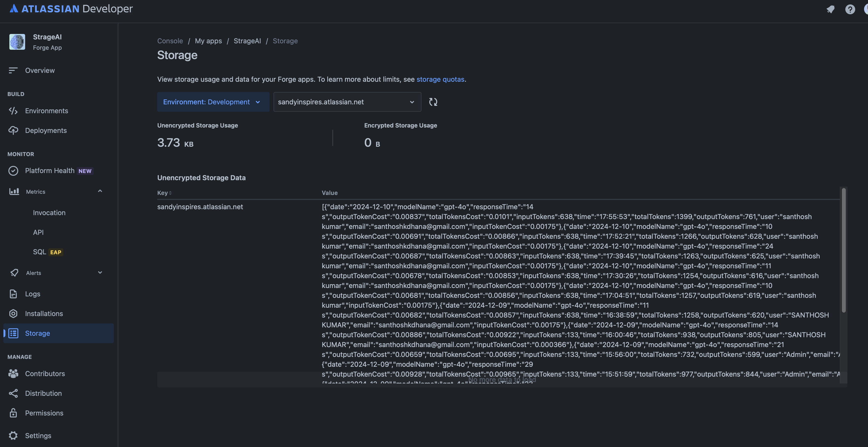Open Installations in the sidebar
The height and width of the screenshot is (447, 868).
44,313
